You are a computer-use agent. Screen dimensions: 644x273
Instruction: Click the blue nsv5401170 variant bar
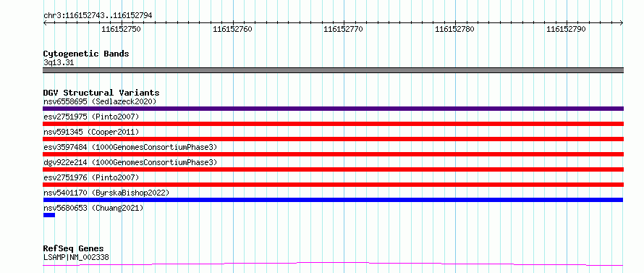point(333,200)
